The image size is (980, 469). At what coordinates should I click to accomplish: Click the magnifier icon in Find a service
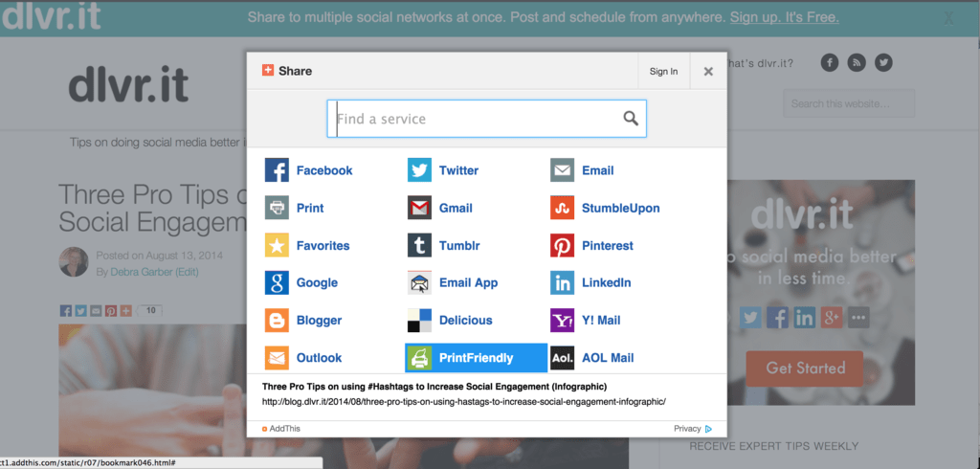tap(631, 118)
